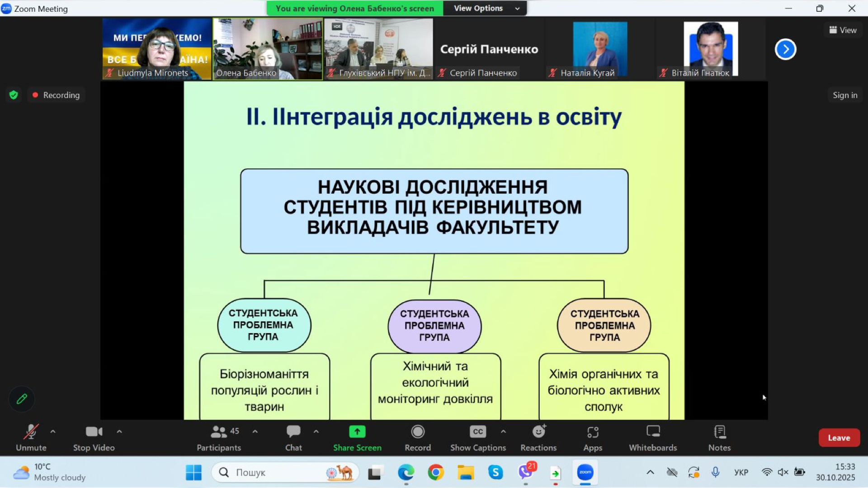The image size is (868, 488).
Task: Click the red Leave button
Action: click(x=839, y=437)
